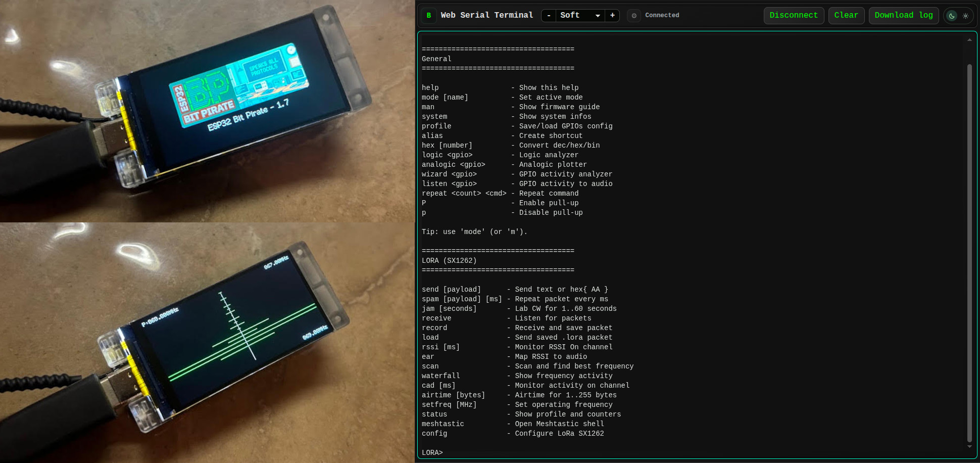The height and width of the screenshot is (463, 980).
Task: Click the 'setfreq [MHz]' command line
Action: click(517, 405)
